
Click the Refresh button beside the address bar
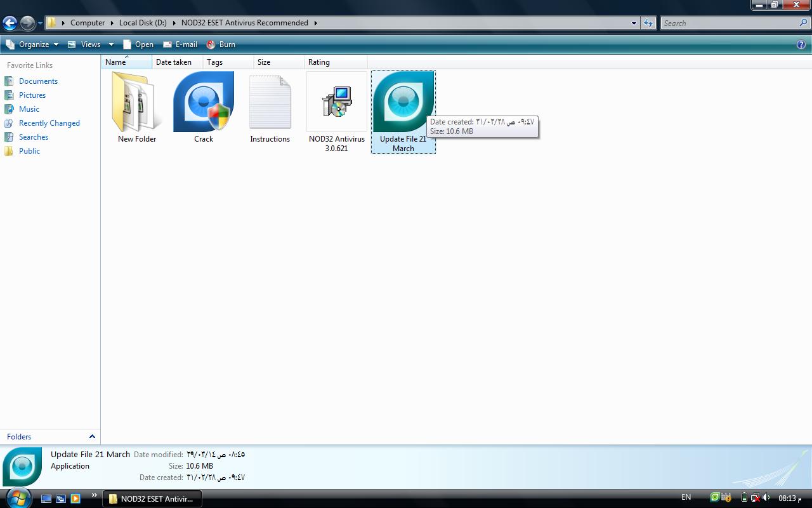coord(648,23)
